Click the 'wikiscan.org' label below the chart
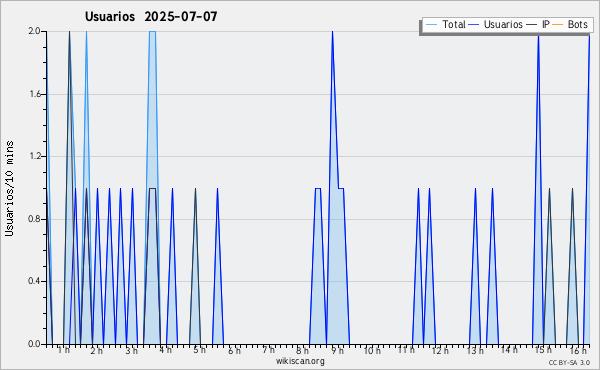The image size is (600, 370). click(300, 361)
